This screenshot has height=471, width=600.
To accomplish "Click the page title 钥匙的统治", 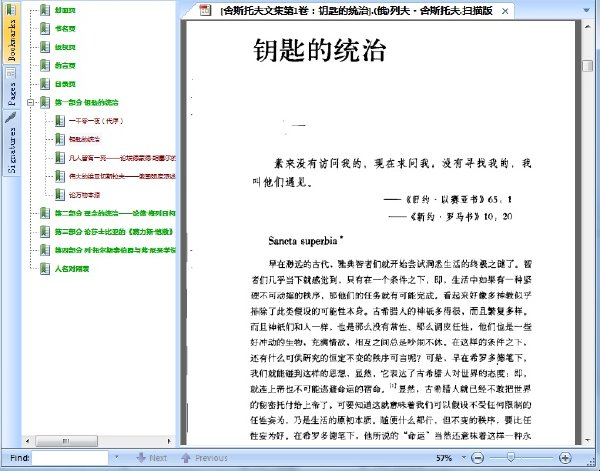I will tap(319, 51).
